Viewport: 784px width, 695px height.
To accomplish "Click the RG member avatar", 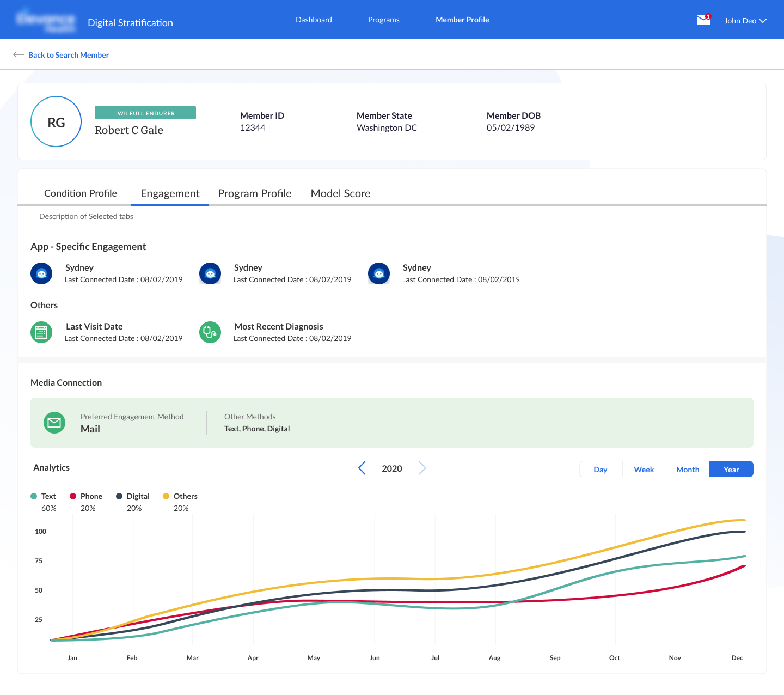I will 56,121.
